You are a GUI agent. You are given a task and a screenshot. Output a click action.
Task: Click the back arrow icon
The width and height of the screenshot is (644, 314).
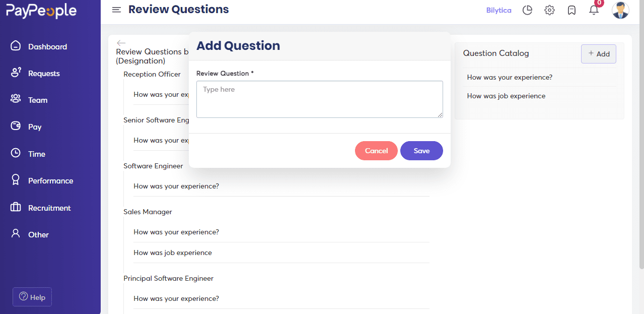(121, 43)
